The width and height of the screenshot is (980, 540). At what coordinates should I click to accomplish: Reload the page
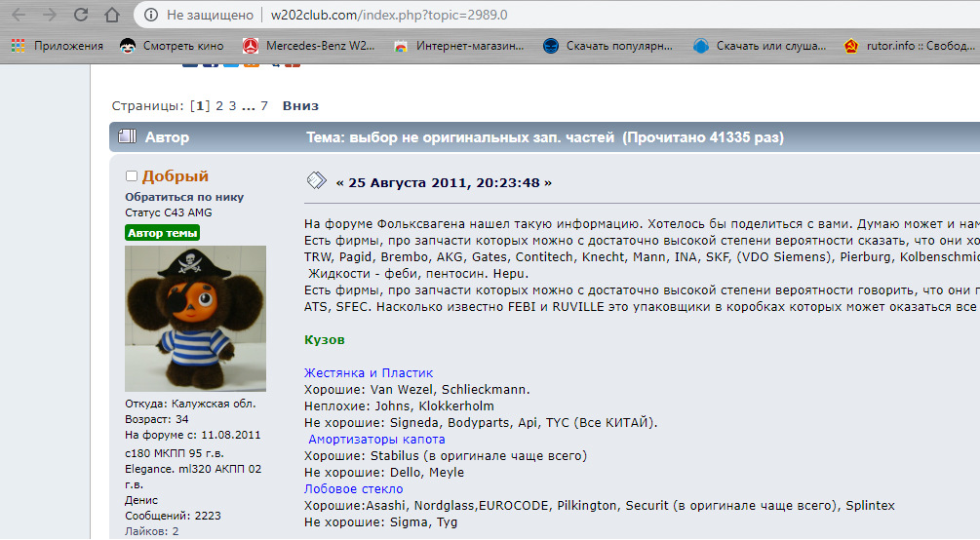81,15
